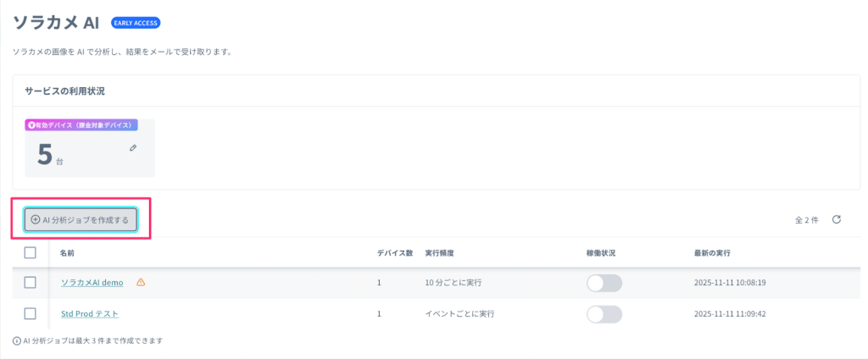Click the 稼働状況 column header
Viewport: 868px width, 359px height.
click(x=602, y=253)
